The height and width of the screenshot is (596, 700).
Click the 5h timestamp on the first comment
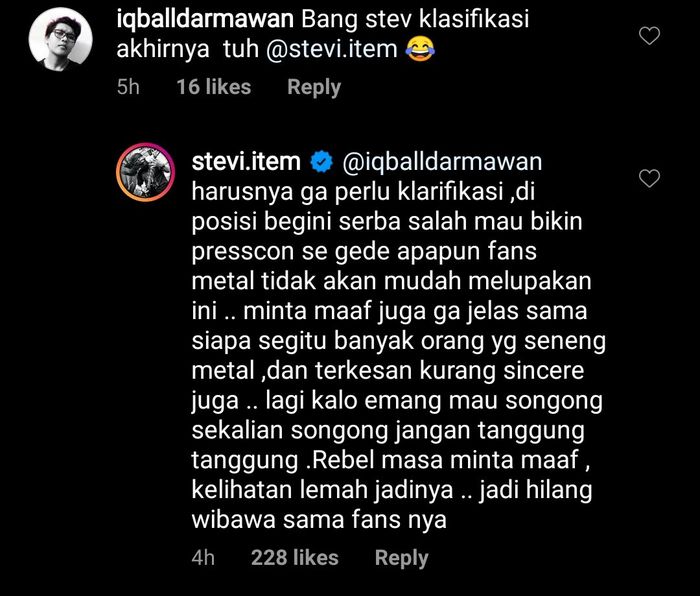(128, 87)
